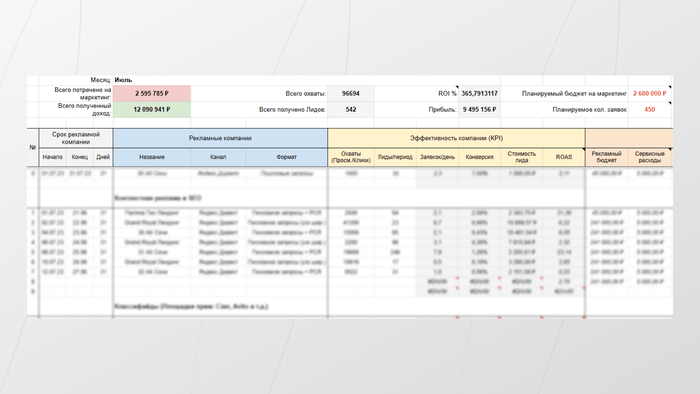Select the blue "Рекламные компании" header
Image resolution: width=700 pixels, height=394 pixels.
coord(220,138)
